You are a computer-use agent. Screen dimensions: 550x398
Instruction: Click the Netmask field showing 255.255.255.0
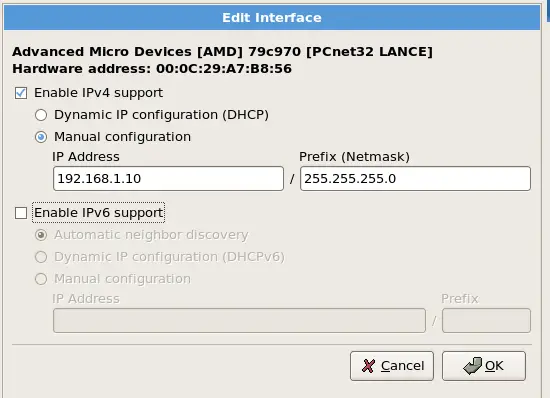coord(415,179)
